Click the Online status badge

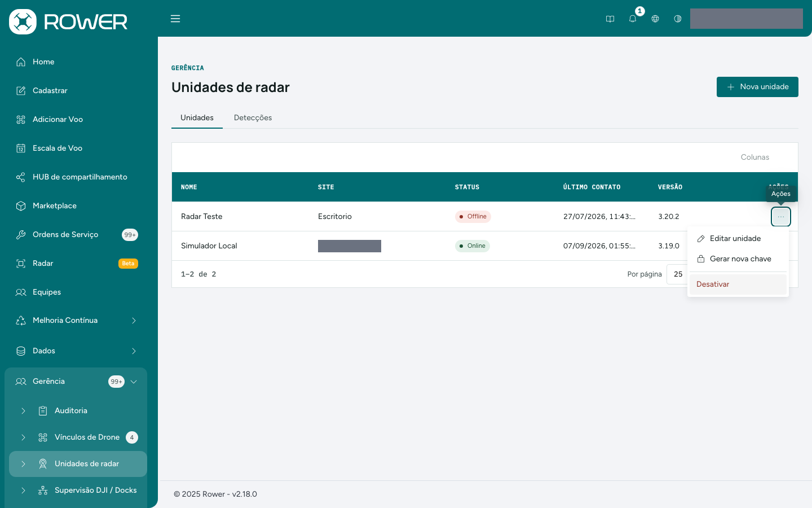(472, 246)
